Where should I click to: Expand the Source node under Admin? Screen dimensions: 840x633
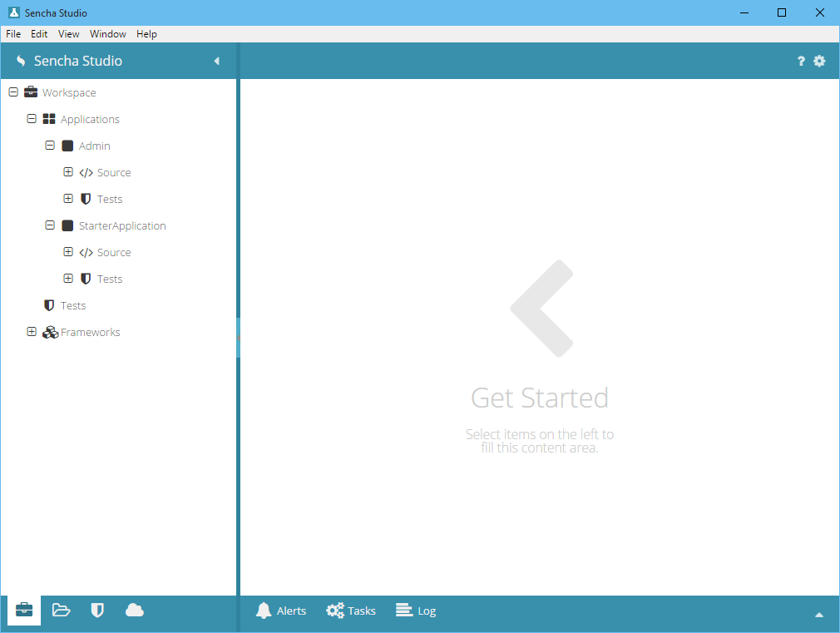(68, 172)
